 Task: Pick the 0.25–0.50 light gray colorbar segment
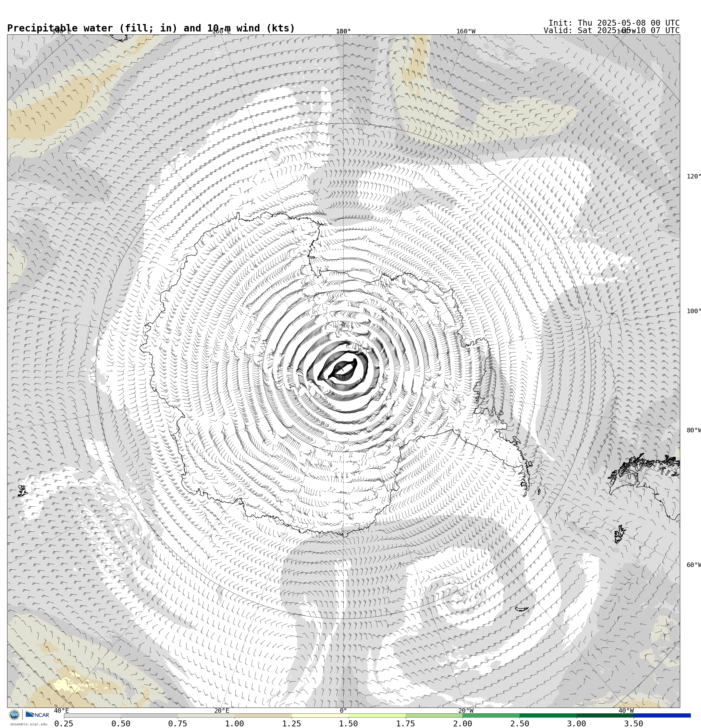(92, 715)
